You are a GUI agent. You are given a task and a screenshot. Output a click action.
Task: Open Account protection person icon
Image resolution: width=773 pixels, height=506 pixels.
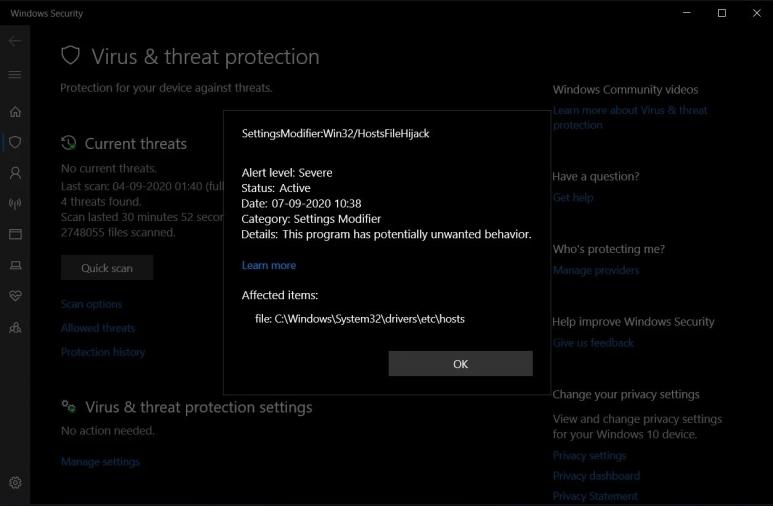tap(15, 173)
